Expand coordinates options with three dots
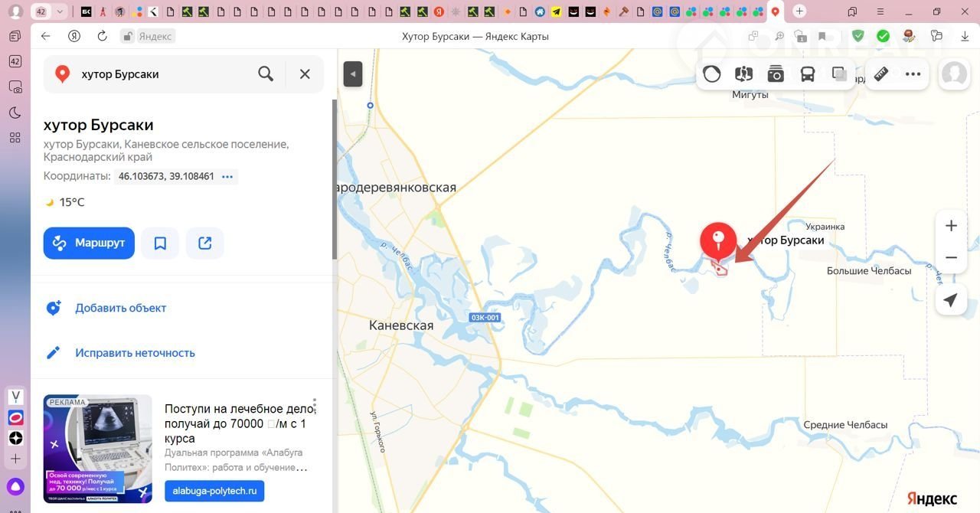The width and height of the screenshot is (980, 513). (x=227, y=177)
